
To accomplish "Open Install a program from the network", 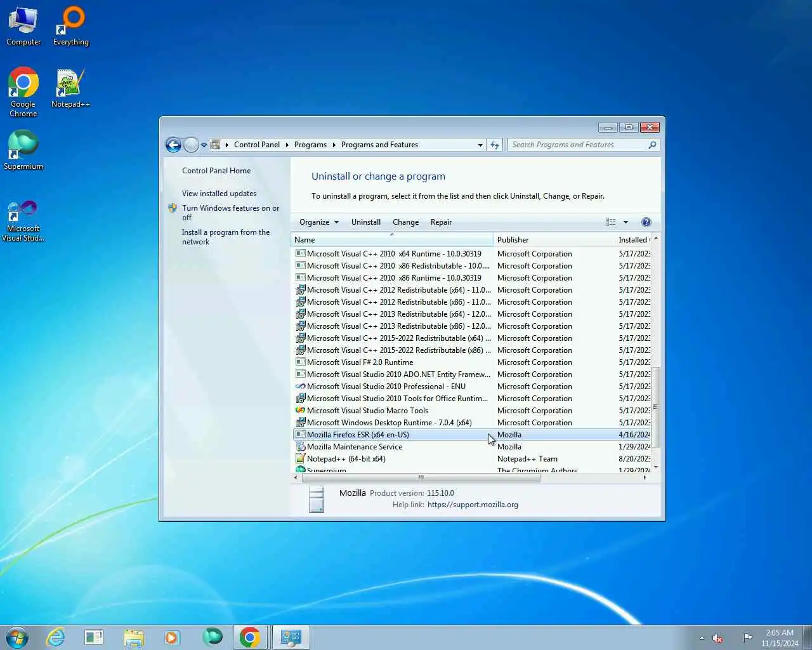I will pos(226,237).
